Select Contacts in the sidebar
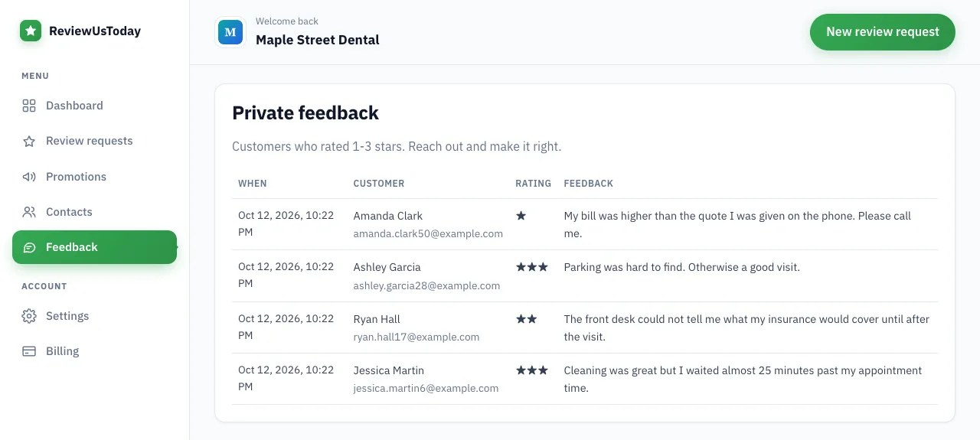Image resolution: width=980 pixels, height=440 pixels. point(94,212)
